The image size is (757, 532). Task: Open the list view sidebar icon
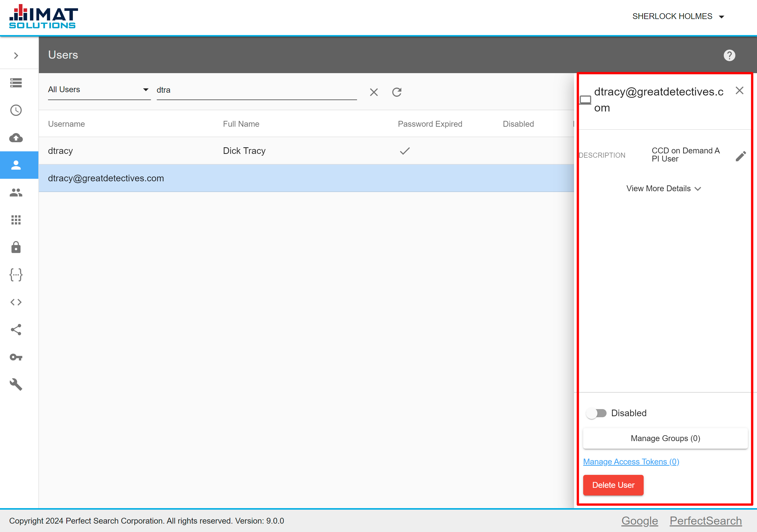16,83
